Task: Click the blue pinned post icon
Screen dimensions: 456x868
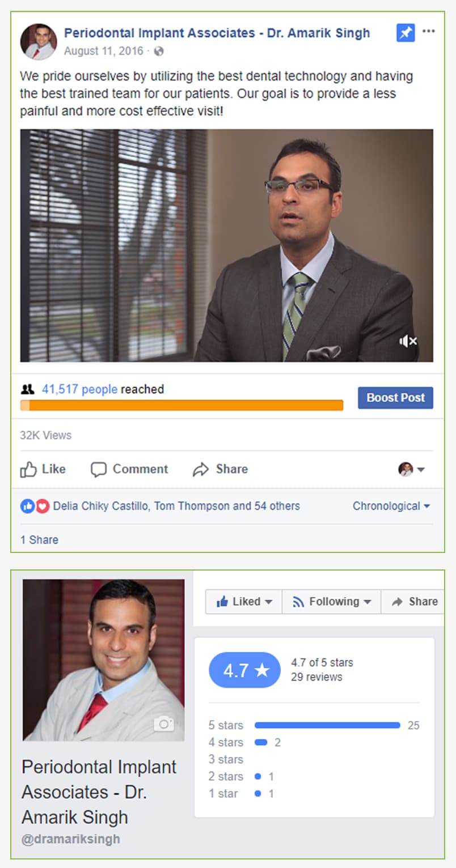Action: point(406,33)
